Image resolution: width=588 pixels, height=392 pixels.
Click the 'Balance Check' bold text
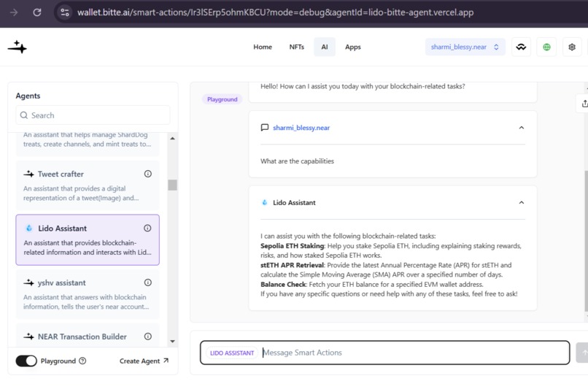coord(283,285)
